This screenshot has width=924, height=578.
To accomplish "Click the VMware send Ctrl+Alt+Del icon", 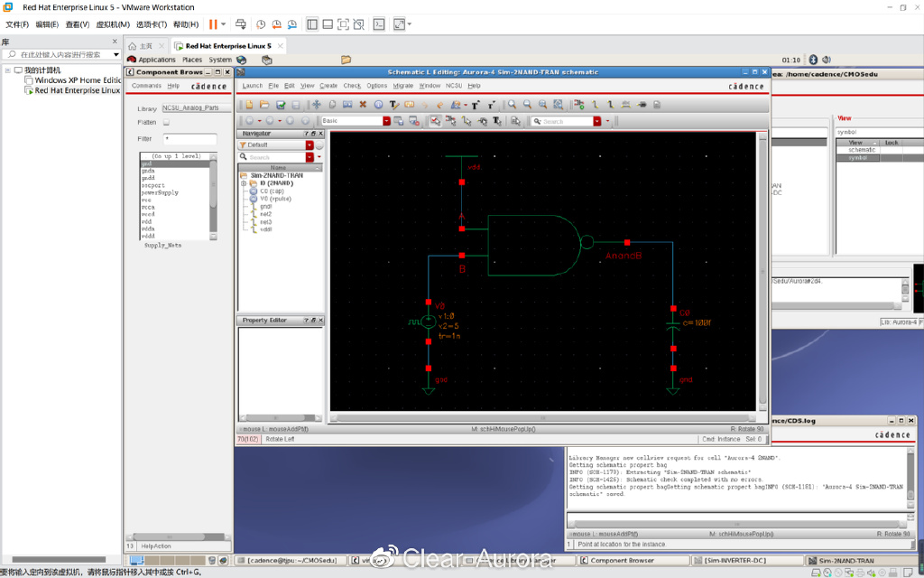I will [x=240, y=24].
